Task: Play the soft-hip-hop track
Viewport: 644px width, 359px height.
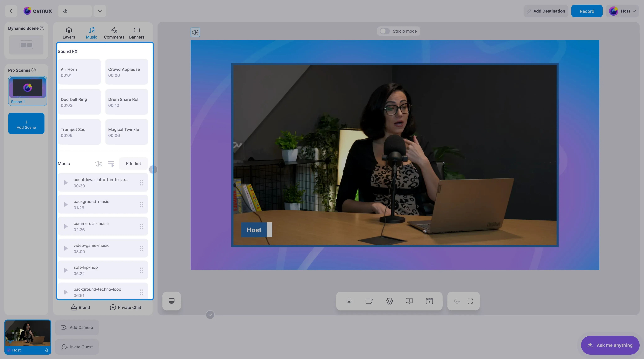Action: click(65, 270)
